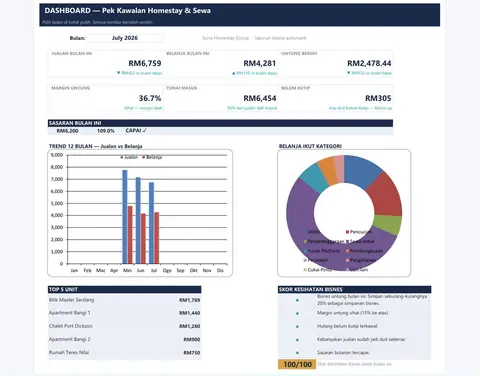Viewport: 480px width, 376px height.
Task: Click the TOP 5 UNIT header
Action: click(125, 289)
